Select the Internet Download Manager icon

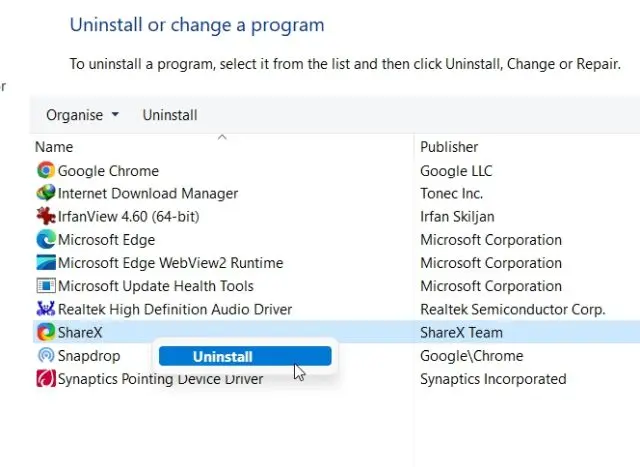(46, 193)
